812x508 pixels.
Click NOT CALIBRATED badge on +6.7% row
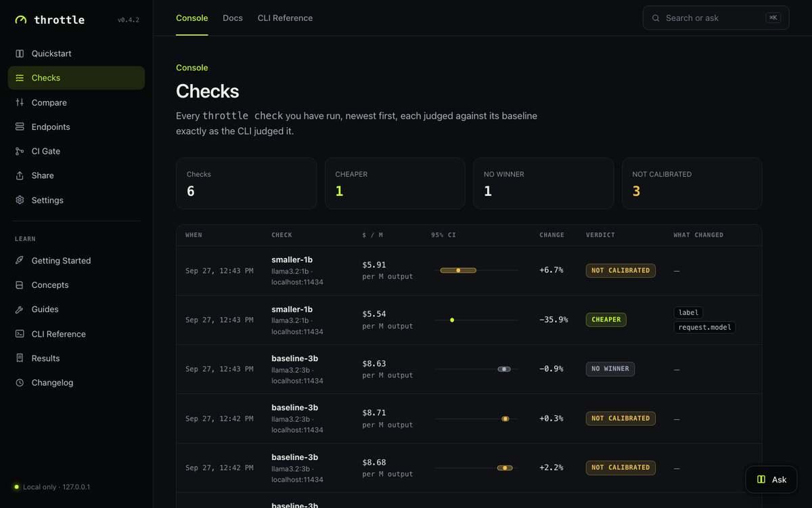621,270
